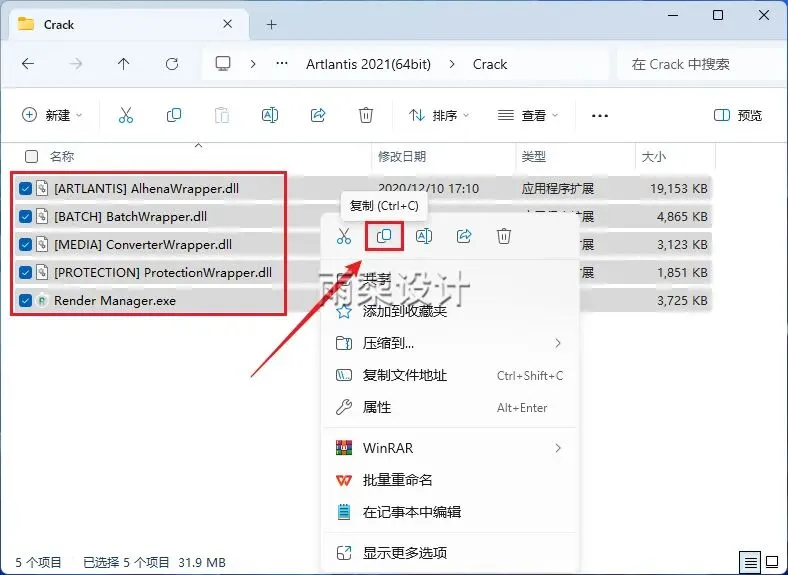
Task: Click the size cell 19,153 KB
Action: tap(678, 188)
